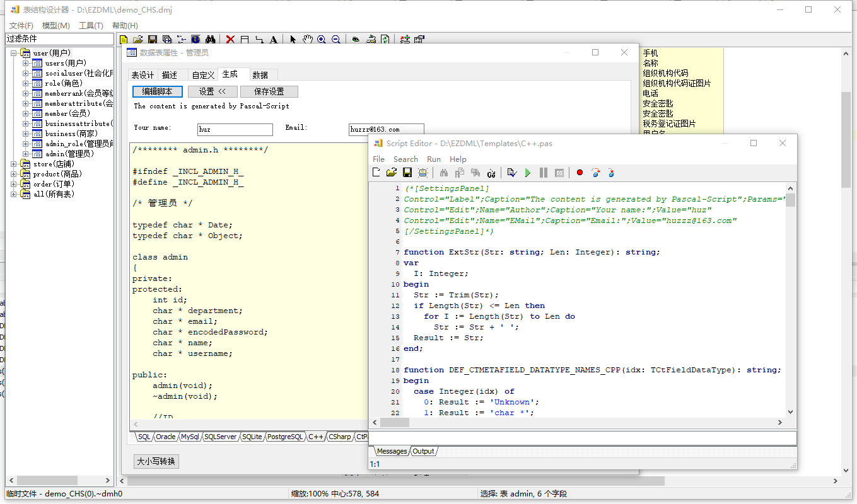Click New document icon in Script Editor
Viewport: 857px width, 504px height.
pos(376,173)
